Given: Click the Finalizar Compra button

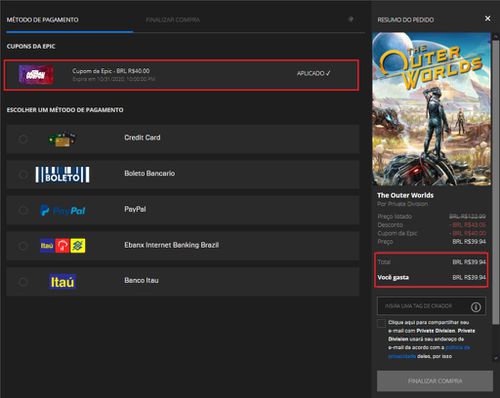Looking at the screenshot, I should click(435, 381).
